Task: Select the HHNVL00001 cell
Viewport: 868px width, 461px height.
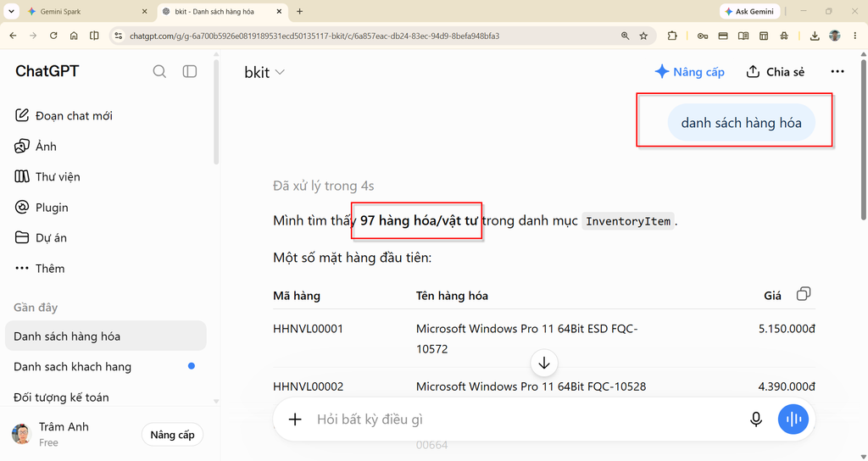Action: [x=308, y=329]
